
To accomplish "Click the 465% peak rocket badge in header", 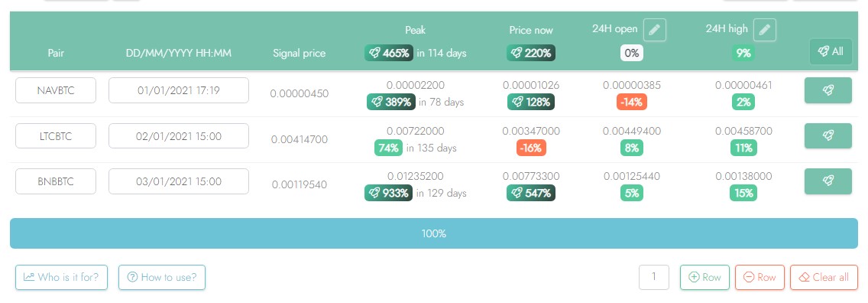I will pos(389,53).
